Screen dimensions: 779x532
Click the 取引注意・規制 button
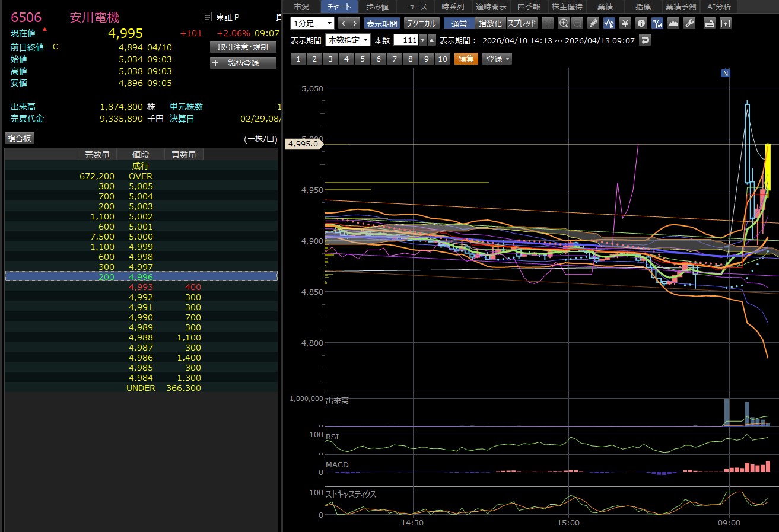[x=243, y=47]
